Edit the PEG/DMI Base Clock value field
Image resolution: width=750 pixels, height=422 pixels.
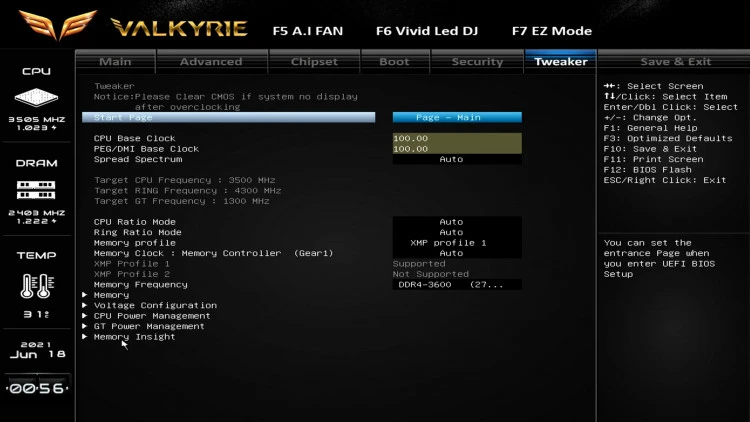pos(457,149)
